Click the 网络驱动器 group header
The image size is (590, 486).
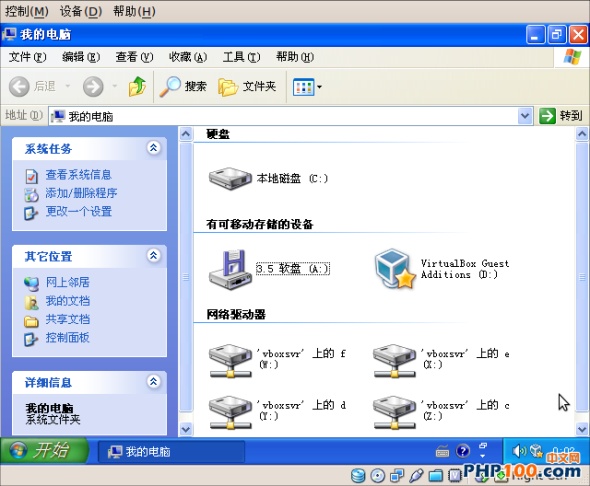click(236, 314)
